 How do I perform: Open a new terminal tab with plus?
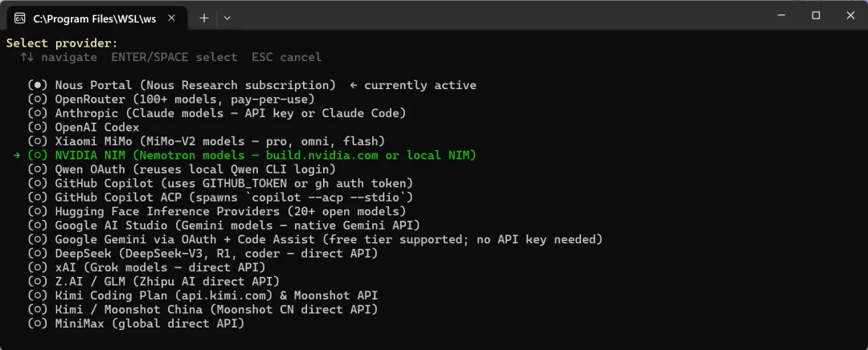point(204,18)
